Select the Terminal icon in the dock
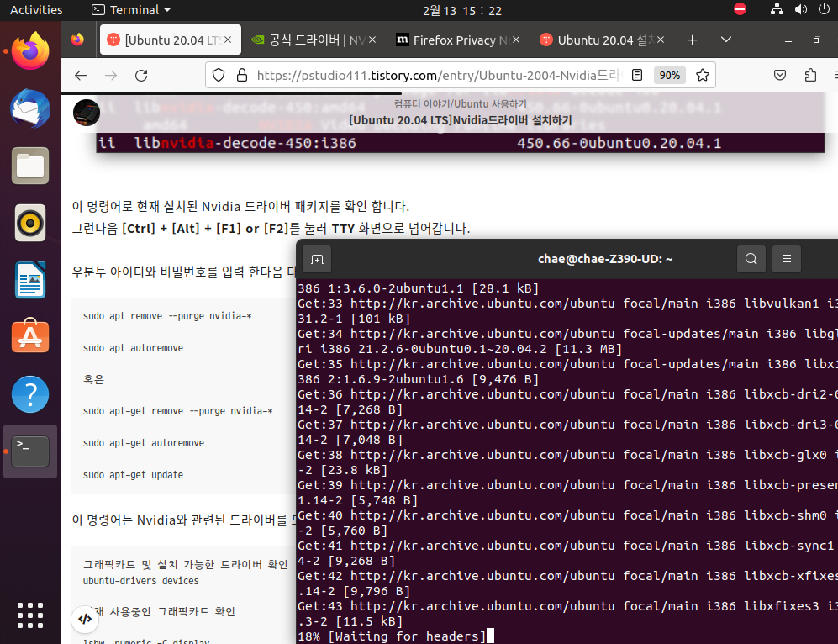Image resolution: width=838 pixels, height=644 pixels. click(x=30, y=451)
